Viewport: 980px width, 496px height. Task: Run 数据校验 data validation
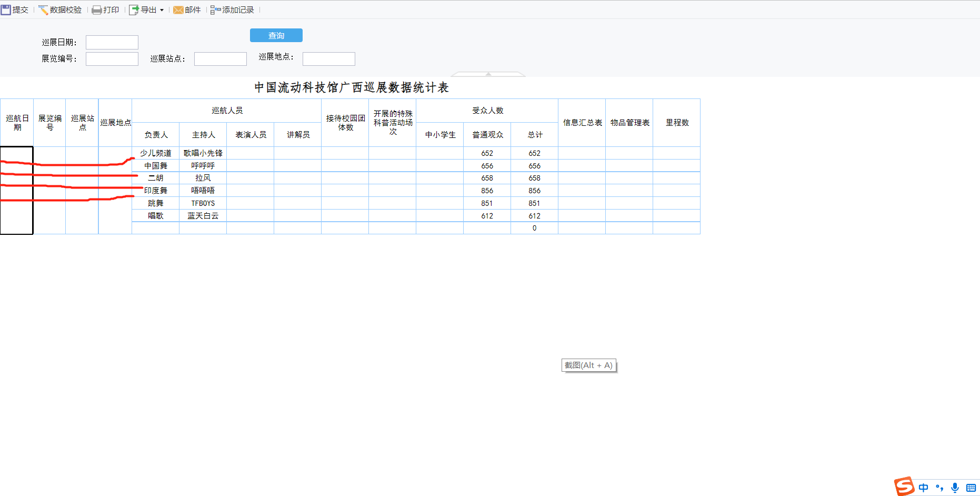(x=60, y=10)
